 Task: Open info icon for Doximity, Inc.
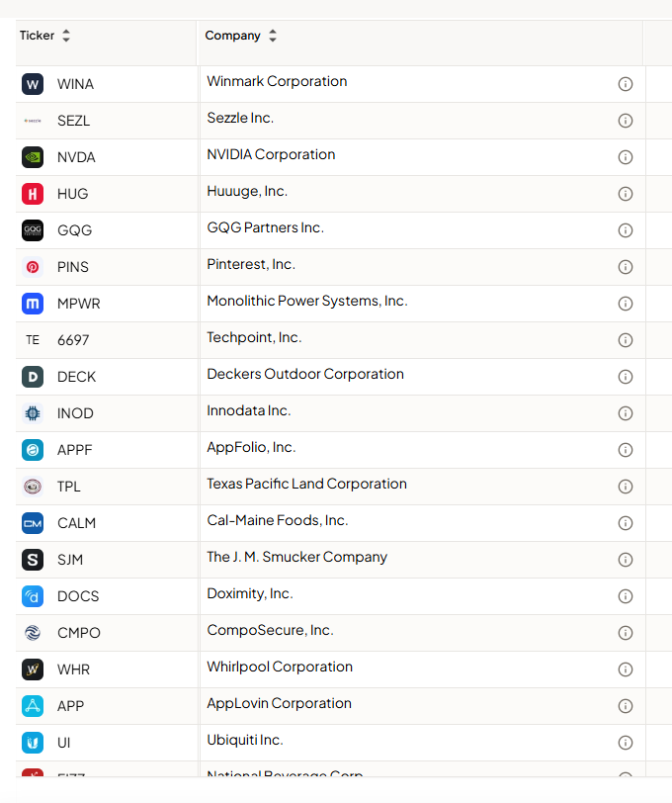pos(626,596)
